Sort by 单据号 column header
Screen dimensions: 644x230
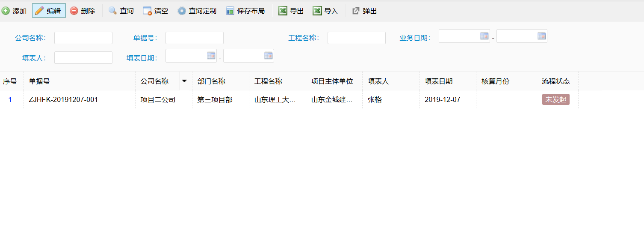[x=80, y=81]
